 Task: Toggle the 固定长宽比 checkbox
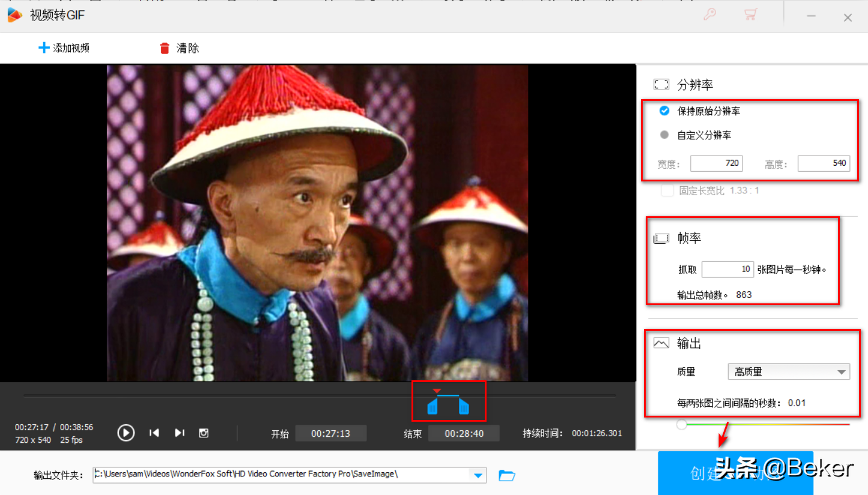click(x=667, y=190)
